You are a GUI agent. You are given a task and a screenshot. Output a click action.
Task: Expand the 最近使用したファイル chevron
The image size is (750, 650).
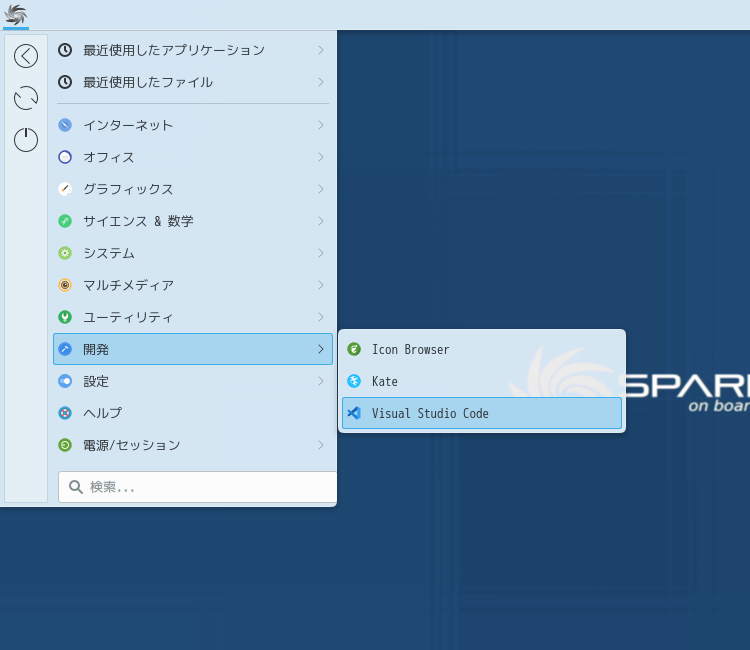[320, 82]
